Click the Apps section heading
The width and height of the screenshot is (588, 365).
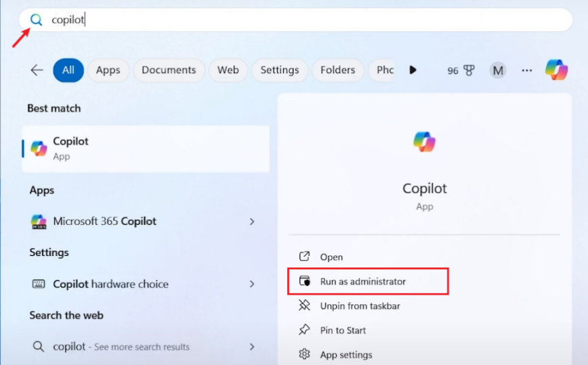click(41, 190)
